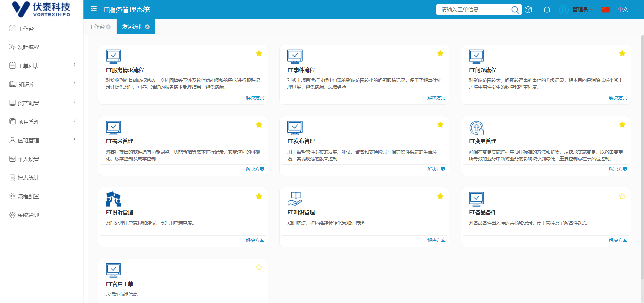Unfavorite FT服务请求流程 via its star
644x303 pixels.
click(x=259, y=53)
